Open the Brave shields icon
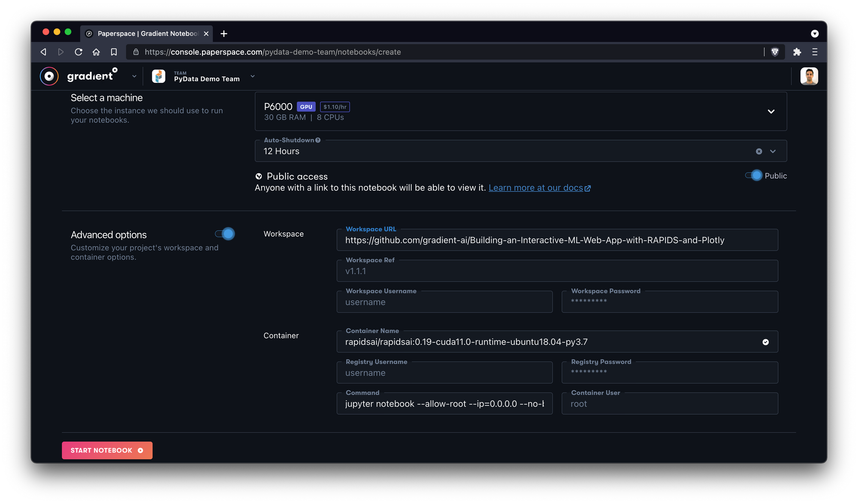Image resolution: width=858 pixels, height=504 pixels. (775, 52)
